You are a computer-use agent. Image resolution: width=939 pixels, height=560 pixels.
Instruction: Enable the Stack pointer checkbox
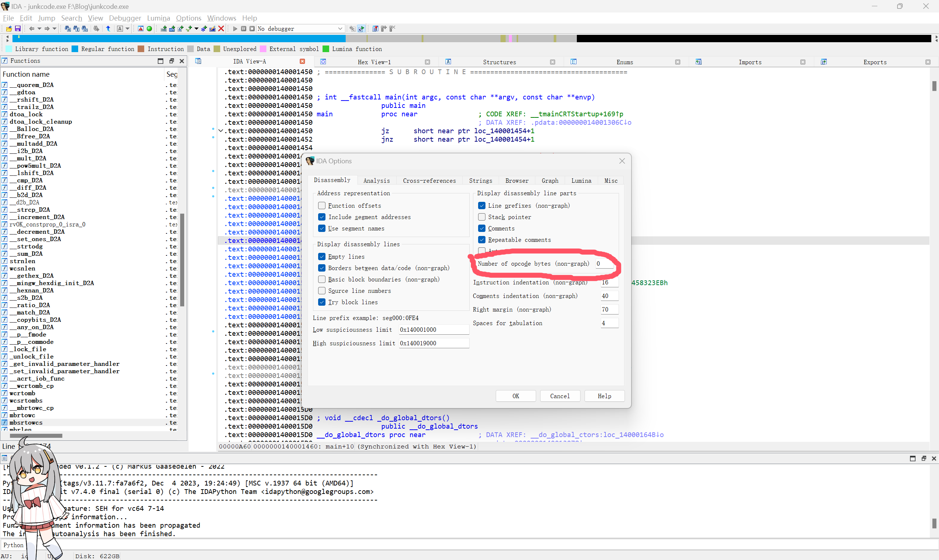(x=482, y=217)
